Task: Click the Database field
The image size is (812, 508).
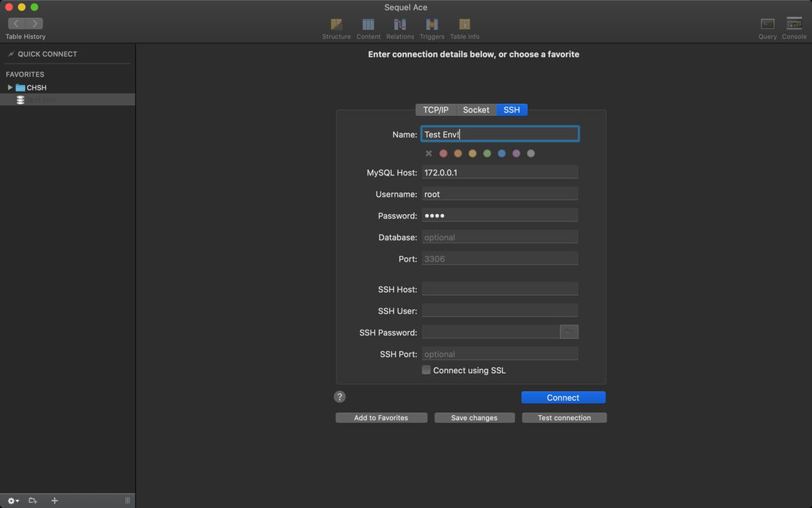Action: pos(500,237)
